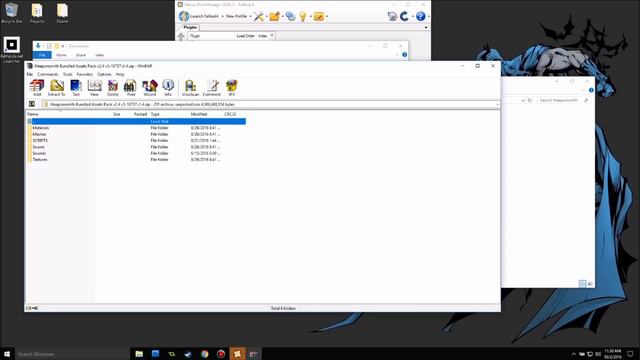The height and width of the screenshot is (360, 640).
Task: Click the Home tab in the Downloads Explorer window
Action: pos(61,55)
